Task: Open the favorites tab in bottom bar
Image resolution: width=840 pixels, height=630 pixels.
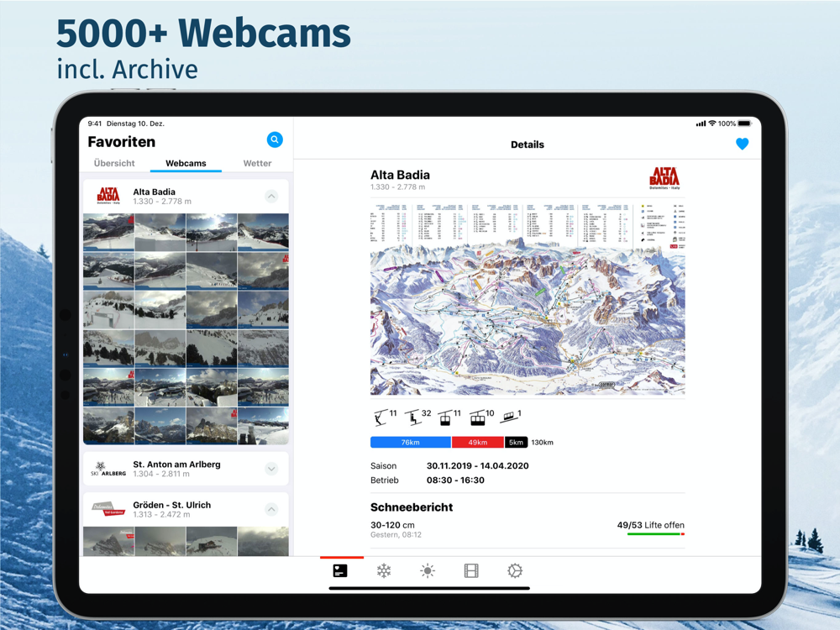Action: 340,571
